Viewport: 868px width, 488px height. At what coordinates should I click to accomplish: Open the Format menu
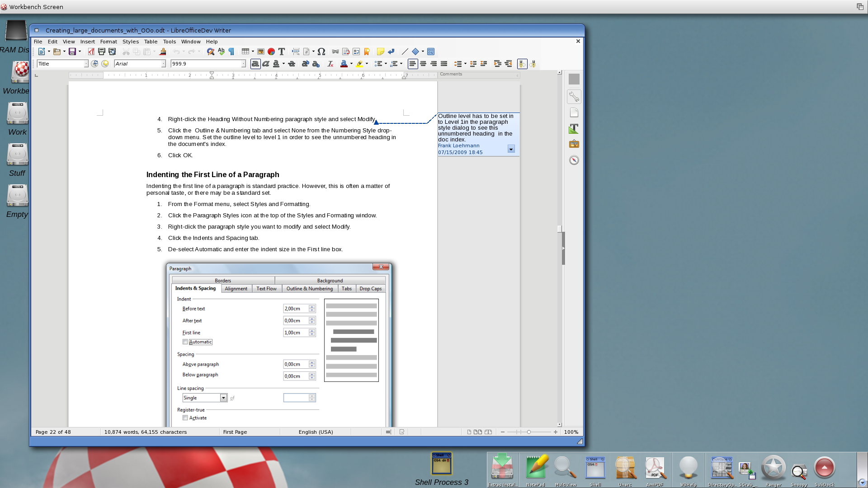tap(108, 42)
